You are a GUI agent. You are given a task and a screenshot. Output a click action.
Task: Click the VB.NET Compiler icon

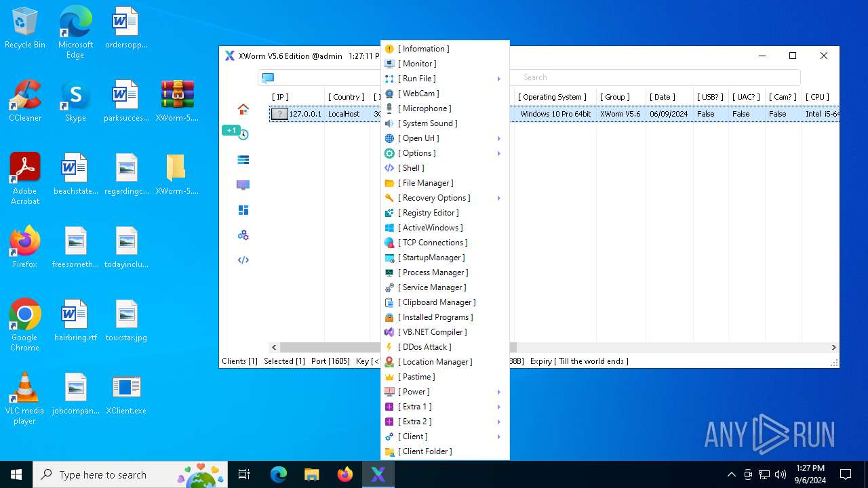tap(389, 332)
